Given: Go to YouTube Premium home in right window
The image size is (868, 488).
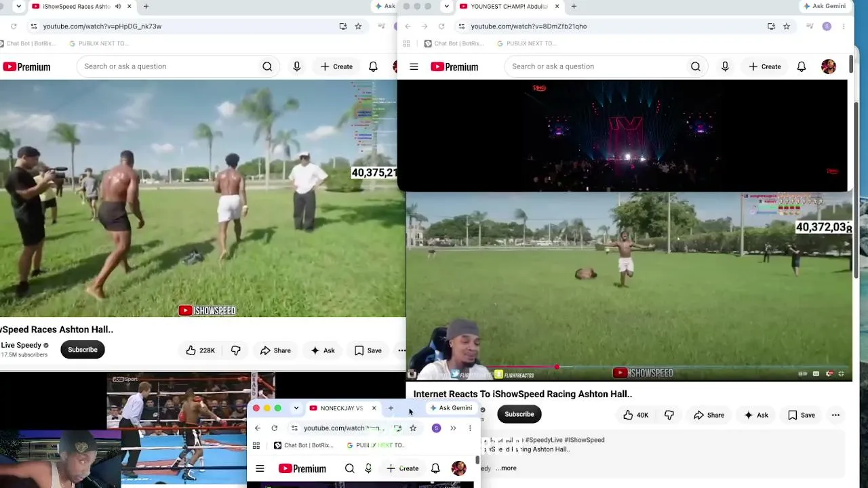Looking at the screenshot, I should pos(454,66).
